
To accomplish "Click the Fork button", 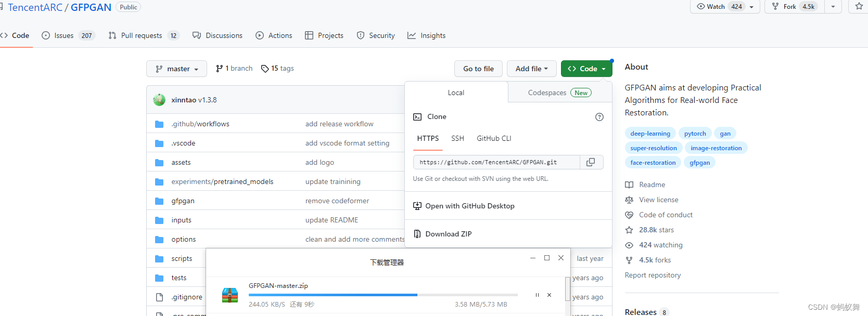I will [x=795, y=7].
